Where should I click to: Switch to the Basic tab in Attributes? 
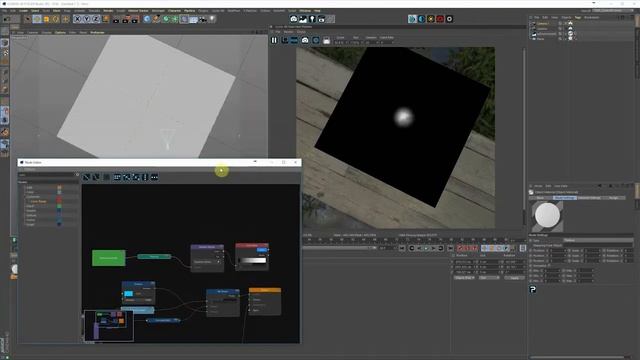point(540,198)
